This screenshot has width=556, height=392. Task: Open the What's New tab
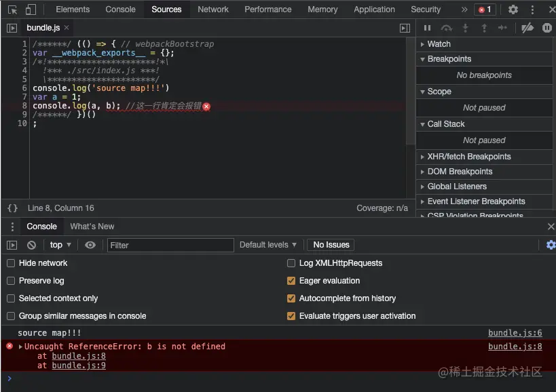pos(92,227)
